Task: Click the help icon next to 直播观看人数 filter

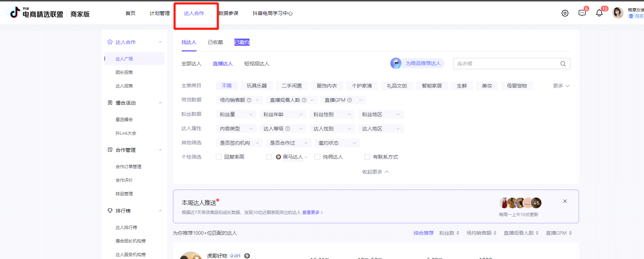Action: pos(304,100)
